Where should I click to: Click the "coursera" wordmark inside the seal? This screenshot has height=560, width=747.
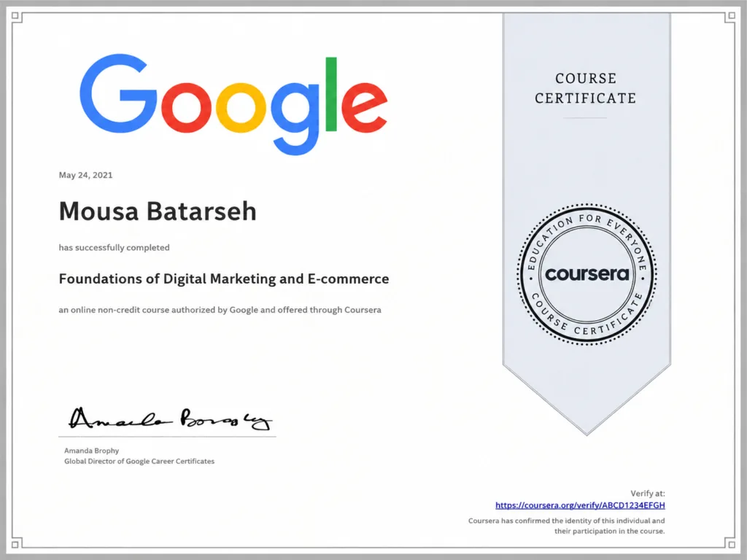587,274
